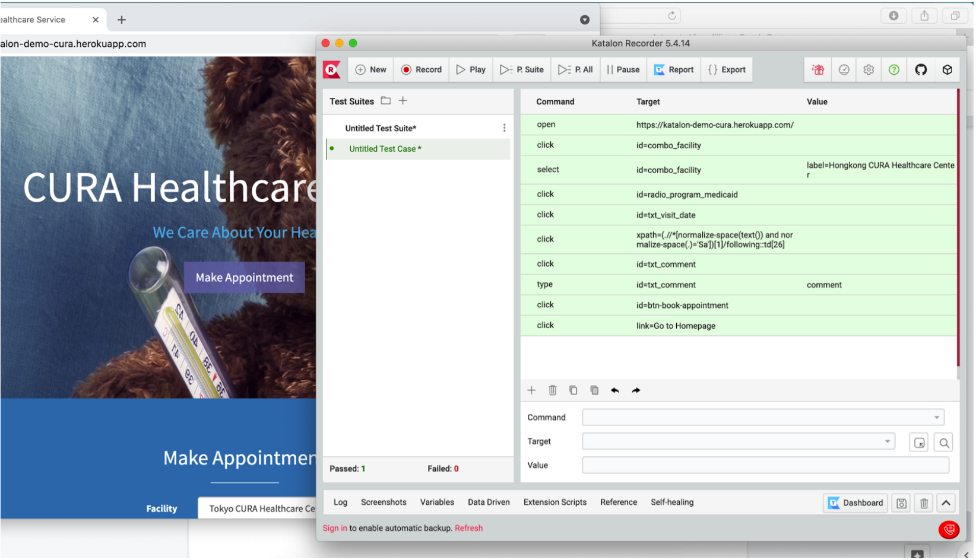The height and width of the screenshot is (560, 976).
Task: Play the current test case
Action: pyautogui.click(x=471, y=70)
